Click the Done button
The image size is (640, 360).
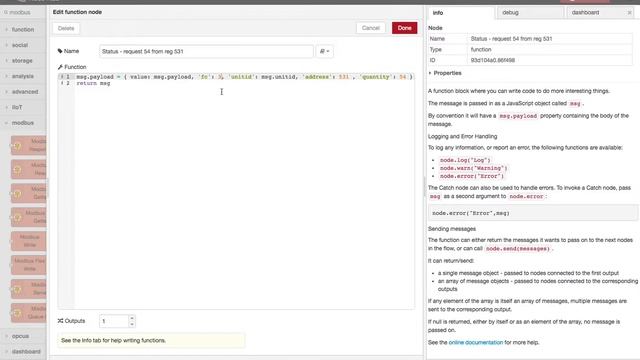click(404, 28)
